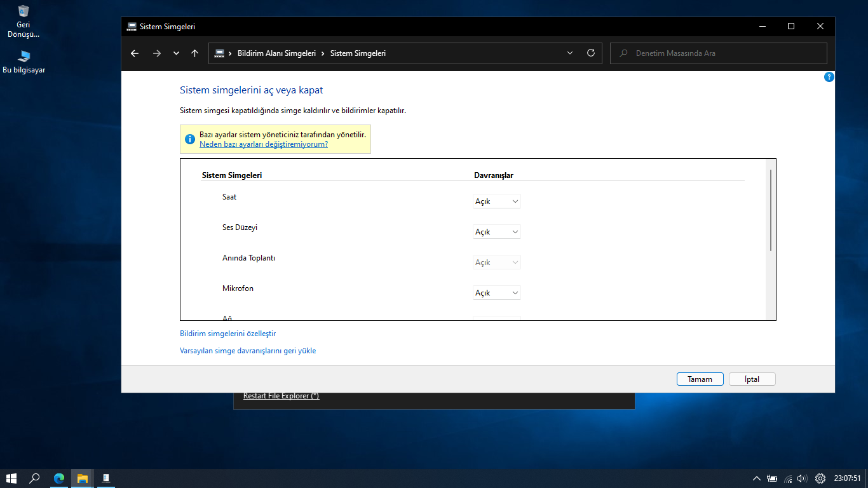Click the Tamam button
Screen dimensions: 868x488
(700, 379)
